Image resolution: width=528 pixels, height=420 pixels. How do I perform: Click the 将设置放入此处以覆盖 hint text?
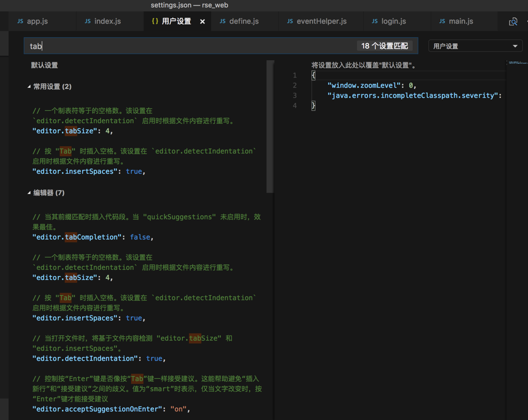[363, 65]
